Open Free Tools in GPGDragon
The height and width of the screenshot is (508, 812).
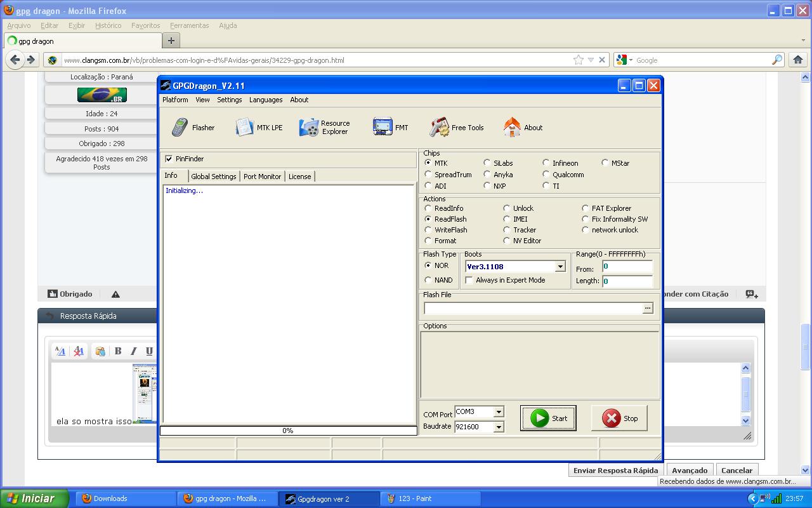[457, 128]
